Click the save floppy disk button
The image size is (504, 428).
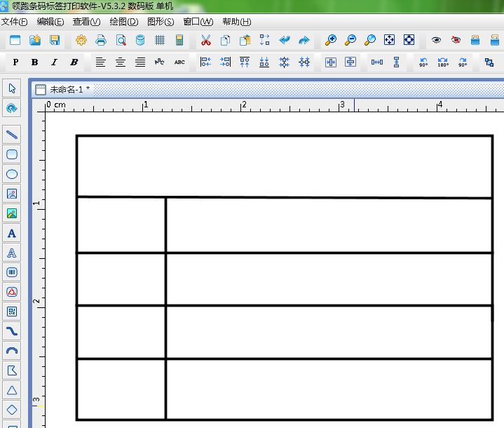[54, 40]
